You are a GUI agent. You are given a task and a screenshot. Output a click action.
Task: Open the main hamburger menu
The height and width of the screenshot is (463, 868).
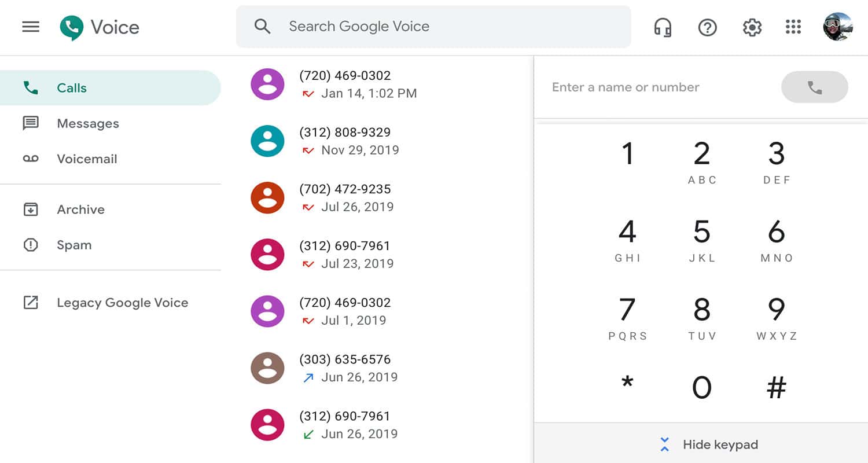31,27
